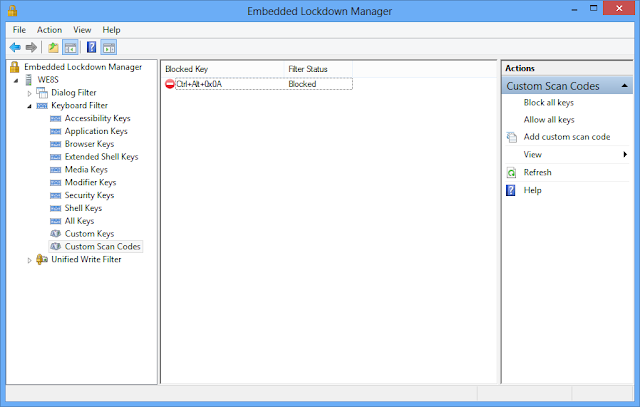The height and width of the screenshot is (407, 640).
Task: Click the Back arrow toolbar icon
Action: (15, 47)
